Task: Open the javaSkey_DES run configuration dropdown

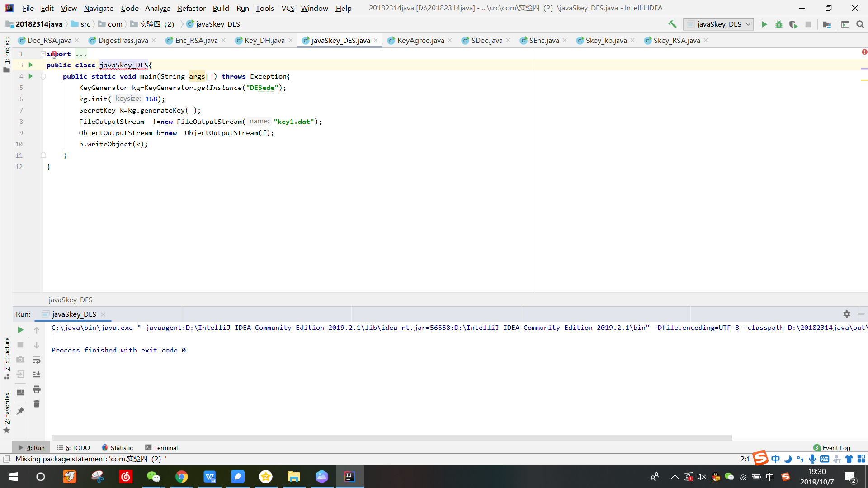Action: pyautogui.click(x=718, y=24)
